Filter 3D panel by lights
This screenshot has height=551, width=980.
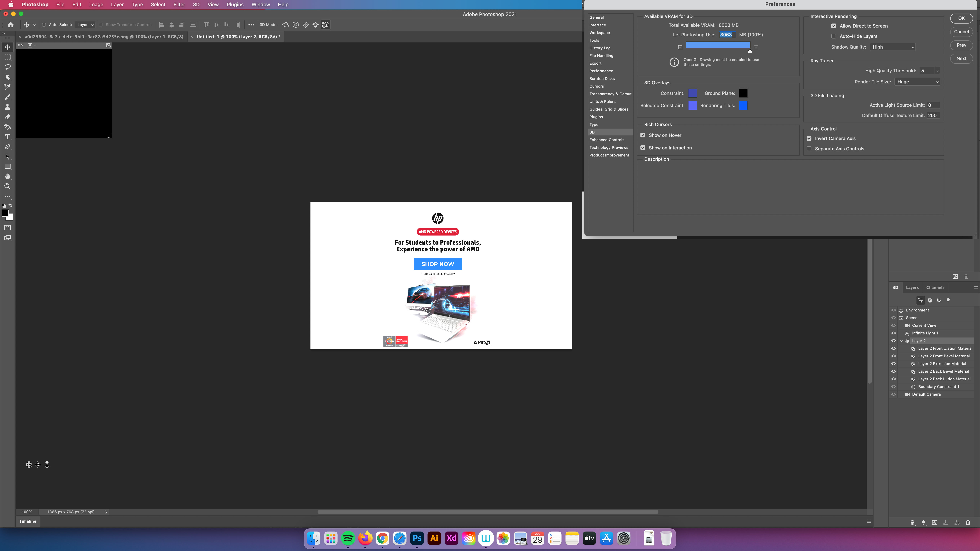click(x=948, y=300)
